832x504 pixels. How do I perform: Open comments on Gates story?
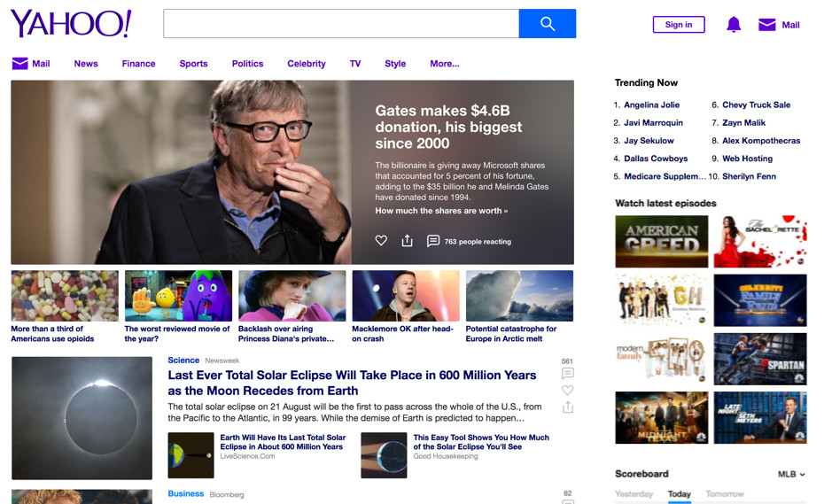click(x=433, y=241)
